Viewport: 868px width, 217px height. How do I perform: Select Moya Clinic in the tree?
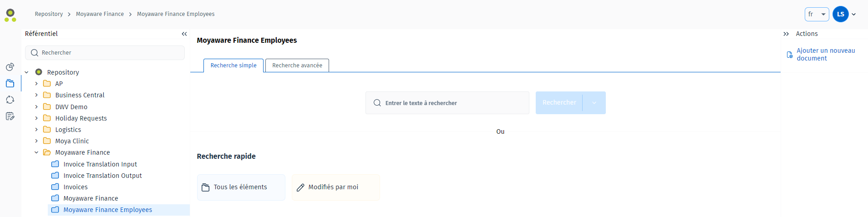point(72,141)
